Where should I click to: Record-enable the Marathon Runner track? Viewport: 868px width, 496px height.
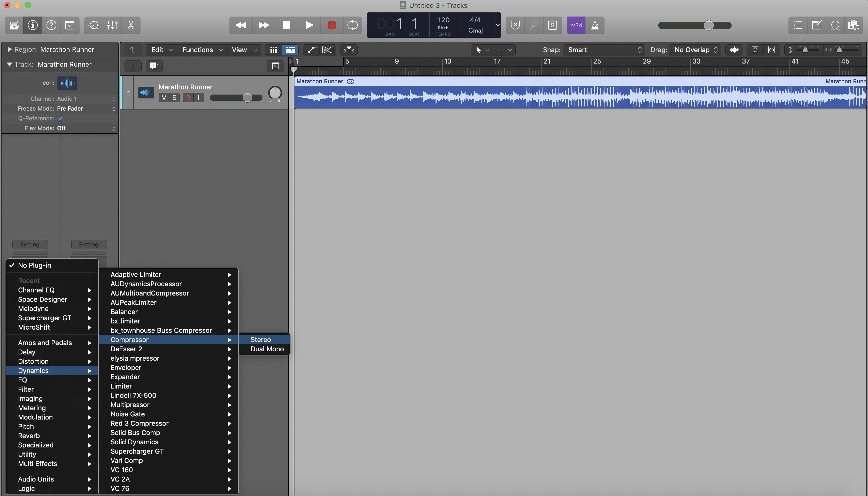pos(188,98)
